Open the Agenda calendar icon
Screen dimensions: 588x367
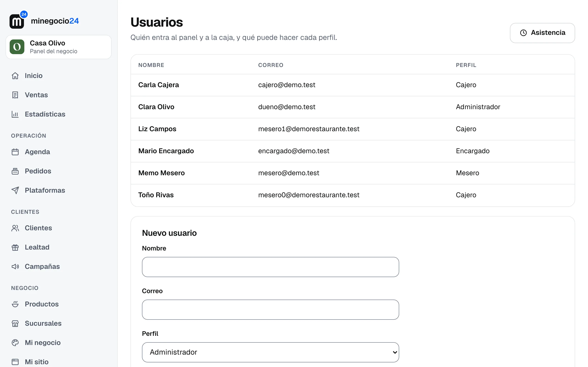(x=15, y=152)
